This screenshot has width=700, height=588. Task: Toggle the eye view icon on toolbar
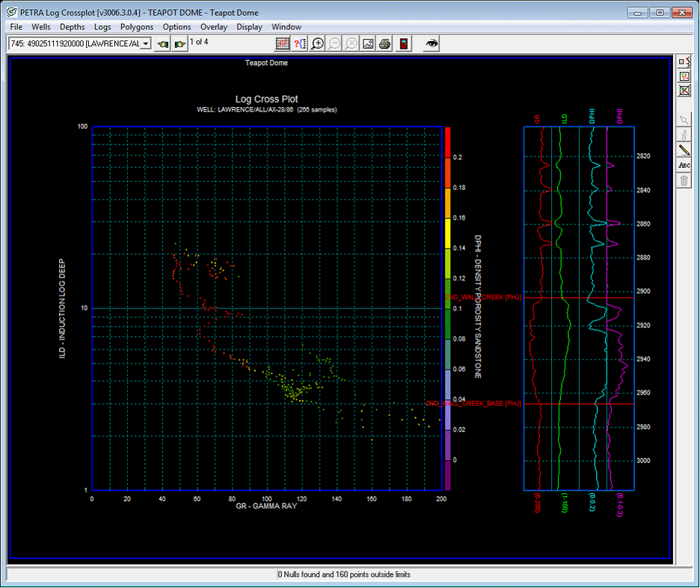pos(430,43)
